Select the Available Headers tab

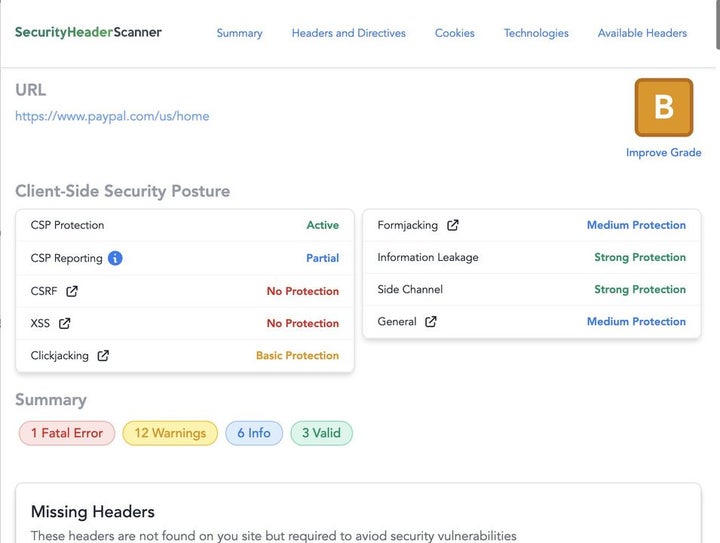click(642, 33)
